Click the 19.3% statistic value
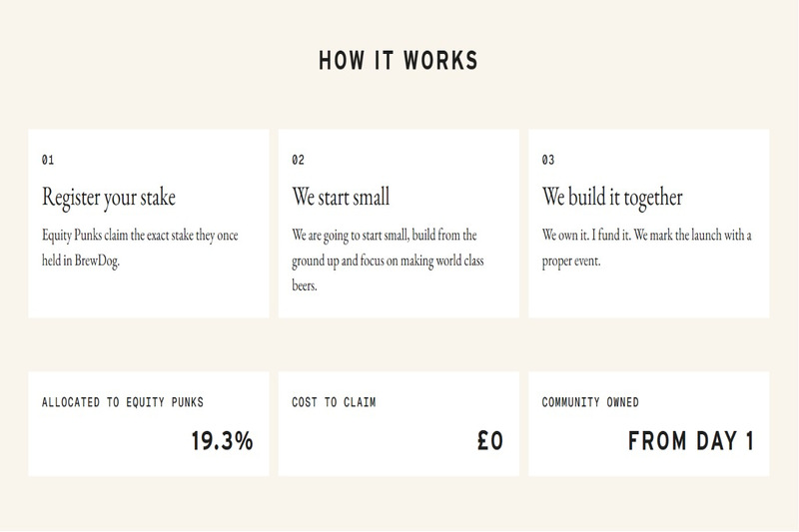Screen dimensions: 799x532 [x=222, y=441]
